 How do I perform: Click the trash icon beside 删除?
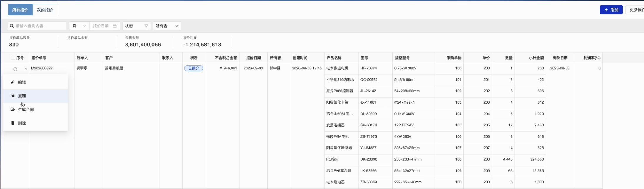coord(13,123)
